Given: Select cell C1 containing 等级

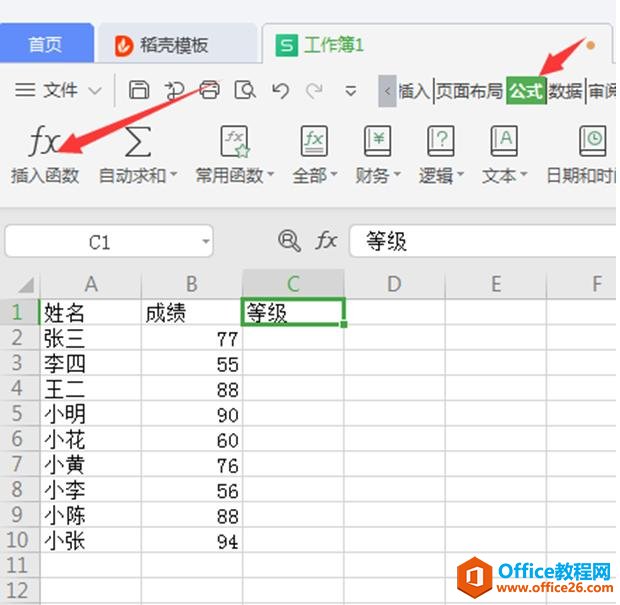Looking at the screenshot, I should pyautogui.click(x=293, y=312).
